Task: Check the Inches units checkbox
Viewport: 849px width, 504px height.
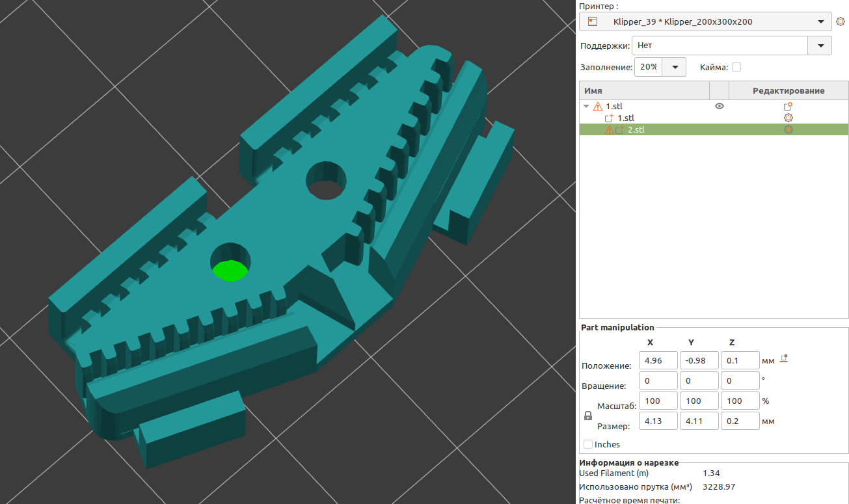Action: click(x=588, y=444)
